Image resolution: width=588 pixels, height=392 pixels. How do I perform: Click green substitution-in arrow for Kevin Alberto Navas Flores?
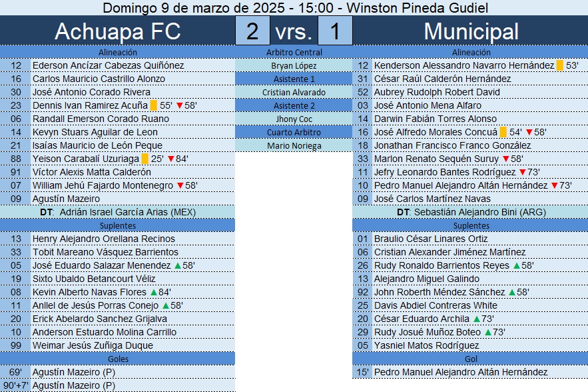[x=154, y=292]
